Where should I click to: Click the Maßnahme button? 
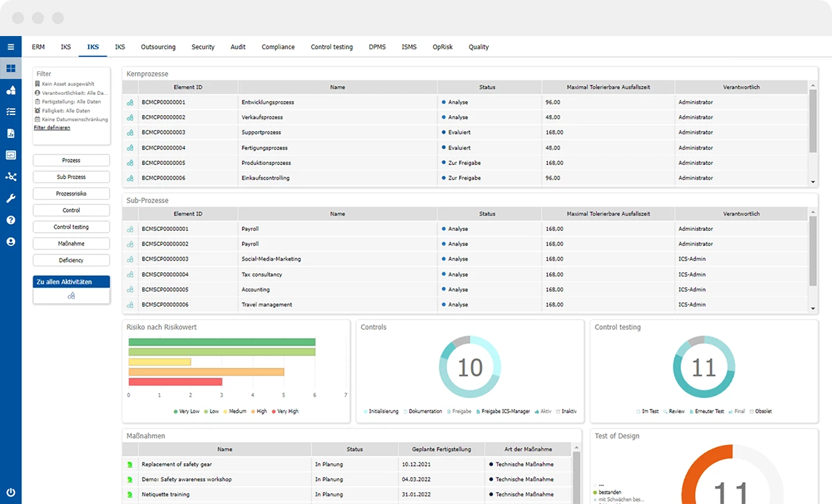tap(71, 243)
